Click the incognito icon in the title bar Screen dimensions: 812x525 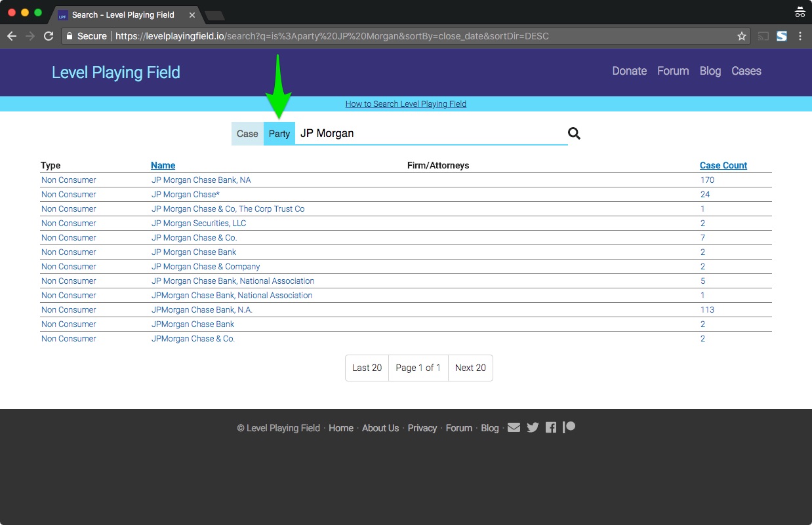(x=800, y=11)
